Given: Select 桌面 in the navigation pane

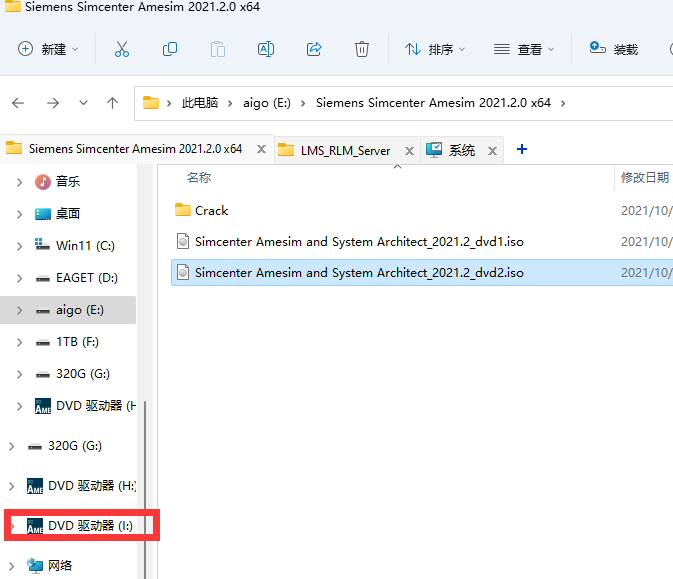Looking at the screenshot, I should (68, 213).
